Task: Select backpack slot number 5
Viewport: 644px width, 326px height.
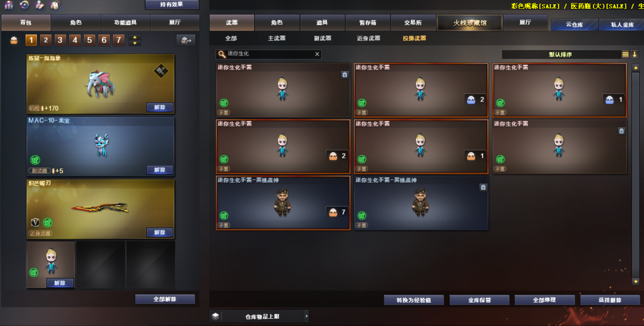Action: 89,40
